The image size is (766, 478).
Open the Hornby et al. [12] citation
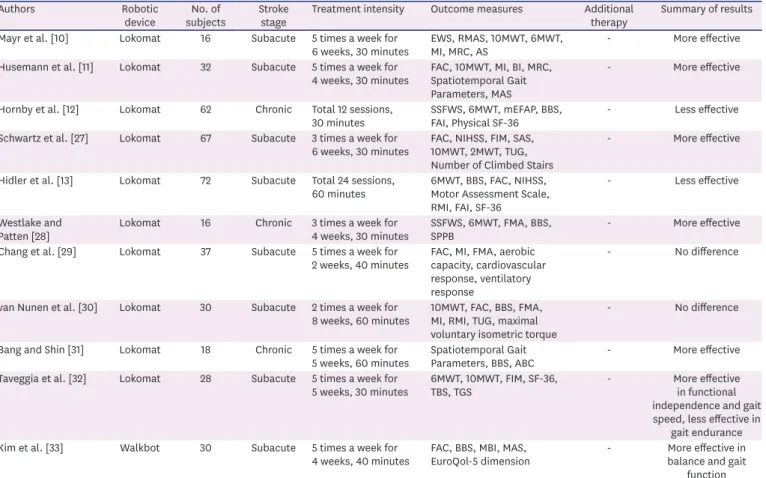39,110
